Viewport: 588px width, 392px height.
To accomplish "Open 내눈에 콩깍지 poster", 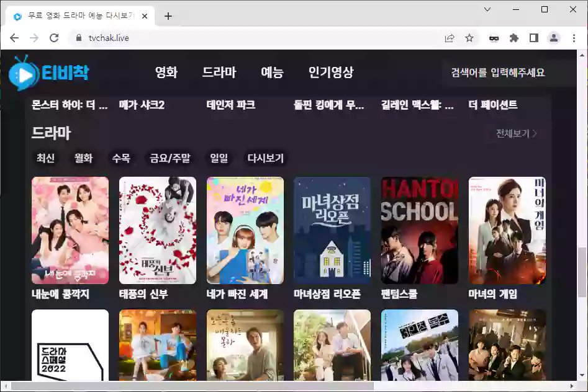I will (70, 231).
